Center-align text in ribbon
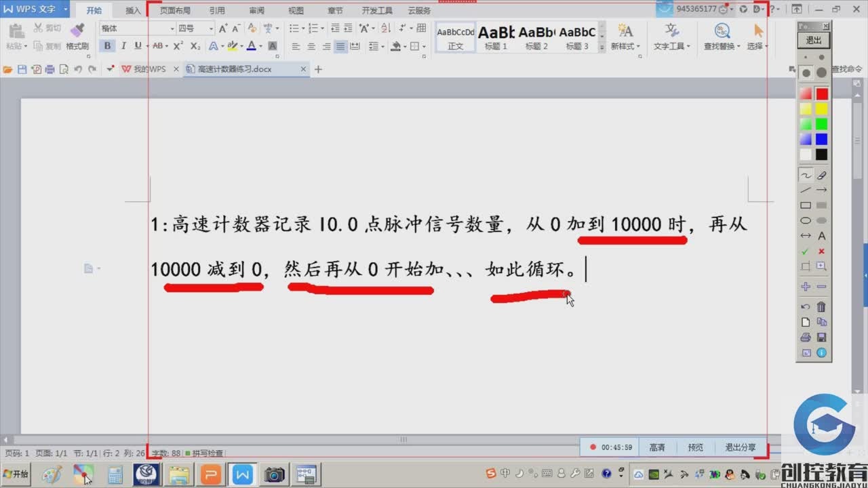The height and width of the screenshot is (488, 868). [x=311, y=46]
